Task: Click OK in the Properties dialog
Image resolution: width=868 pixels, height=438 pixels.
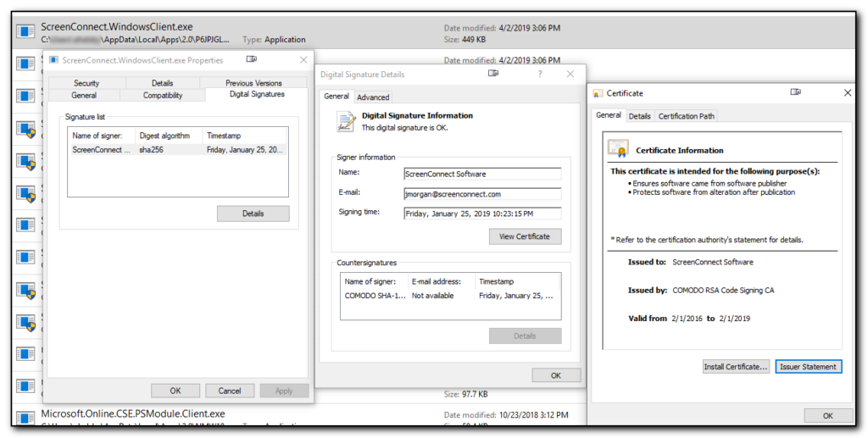Action: click(x=175, y=391)
